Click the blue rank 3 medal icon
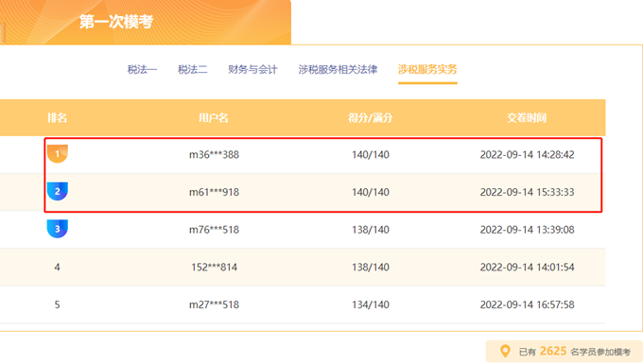The image size is (643, 364). [58, 229]
